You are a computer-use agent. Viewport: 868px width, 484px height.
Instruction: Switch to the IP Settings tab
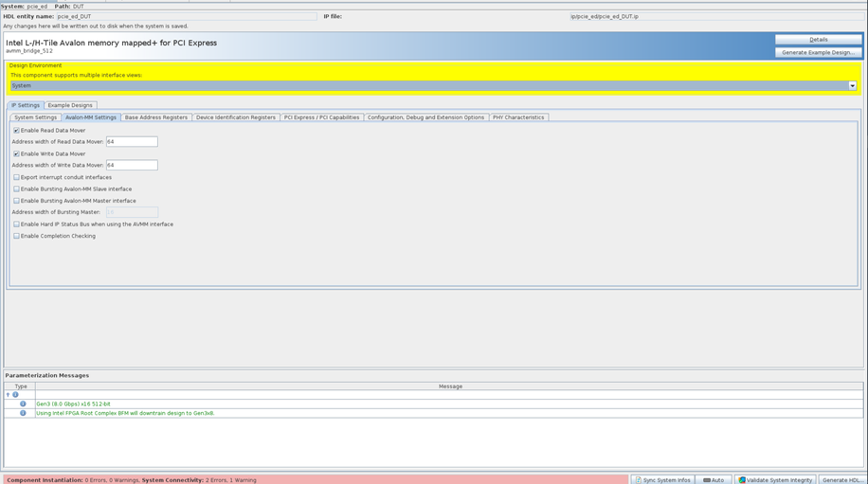[26, 105]
